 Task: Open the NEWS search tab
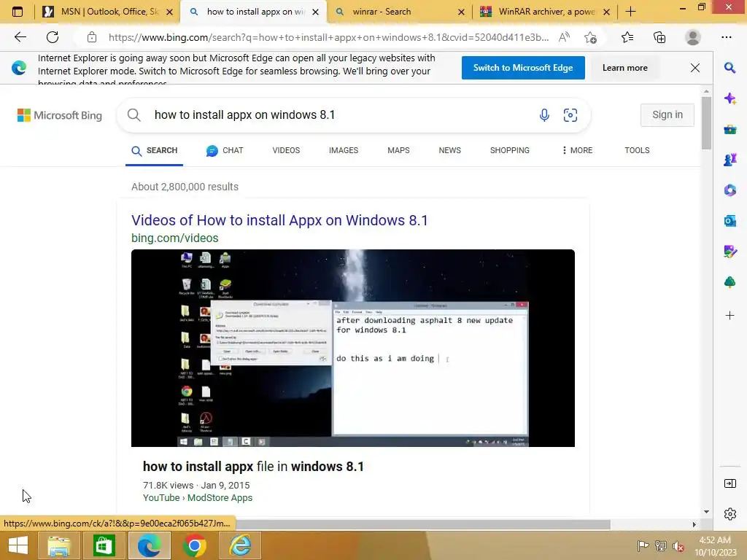click(449, 150)
